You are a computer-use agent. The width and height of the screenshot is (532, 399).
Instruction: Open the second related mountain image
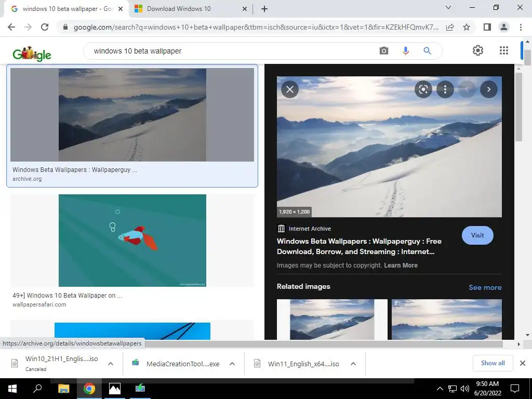point(446,320)
